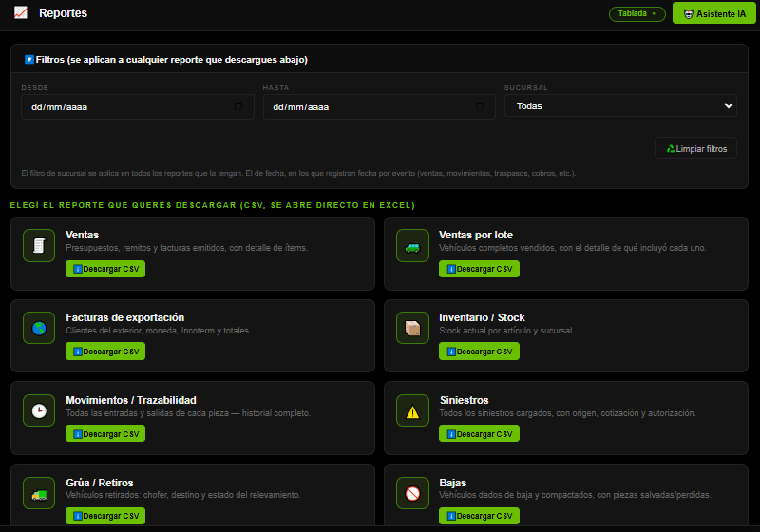Image resolution: width=760 pixels, height=532 pixels.
Task: Download CSV for Grúa / Retiros
Action: coord(105,516)
